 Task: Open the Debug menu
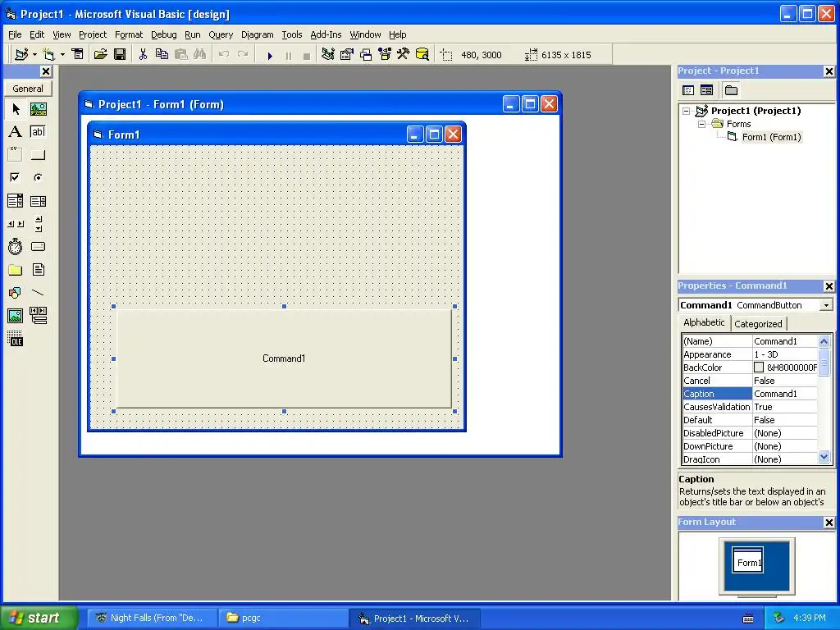point(163,34)
